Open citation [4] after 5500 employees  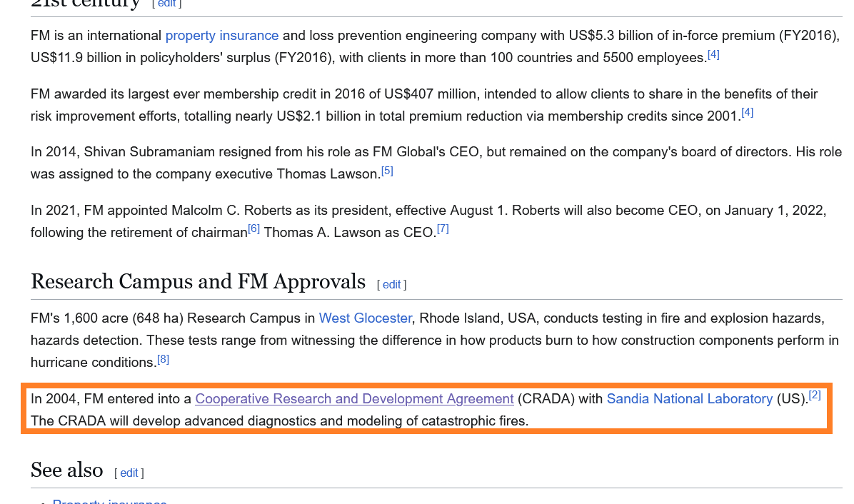coord(713,54)
